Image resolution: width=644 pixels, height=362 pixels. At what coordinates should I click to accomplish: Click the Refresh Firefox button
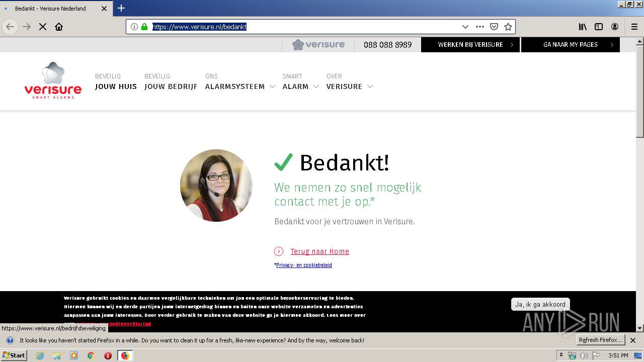point(601,340)
